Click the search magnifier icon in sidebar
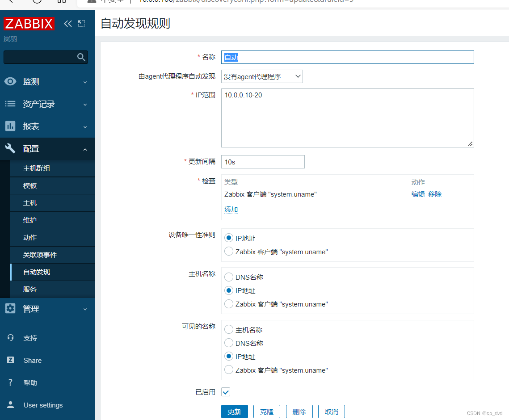Viewport: 509px width, 420px height. [x=81, y=57]
